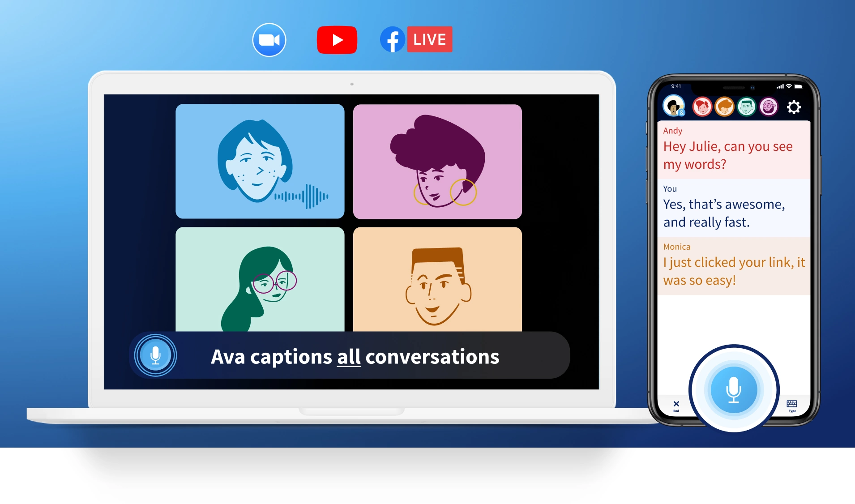Tap your own profile avatar with the & badge
The image size is (855, 504).
674,107
